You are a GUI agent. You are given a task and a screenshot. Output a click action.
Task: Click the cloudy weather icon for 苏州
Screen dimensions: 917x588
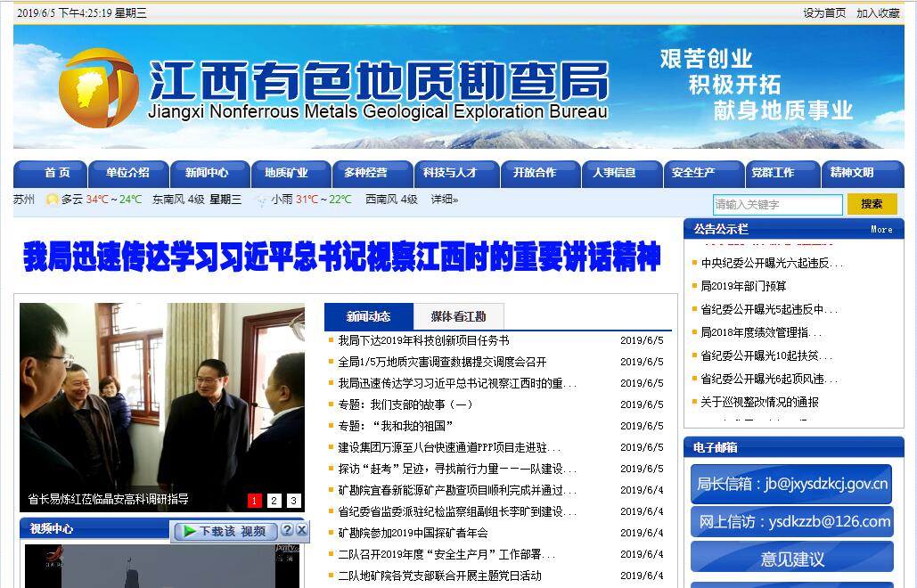52,200
